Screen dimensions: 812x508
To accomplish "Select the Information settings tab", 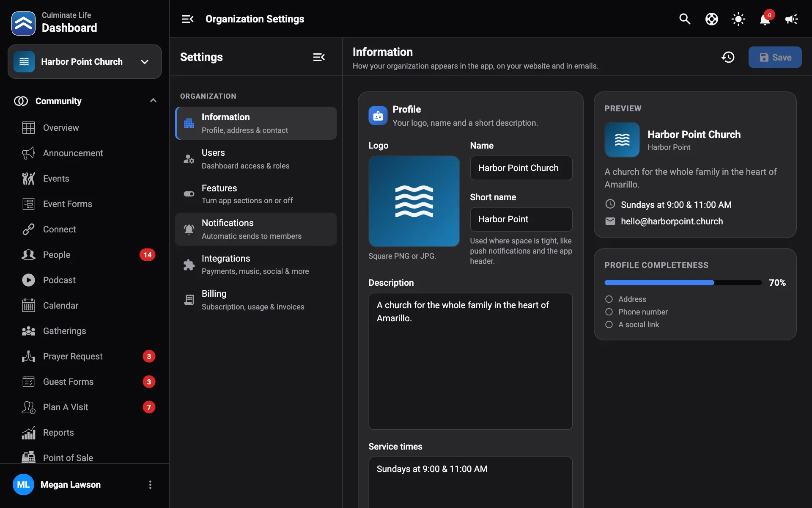I will pos(256,123).
